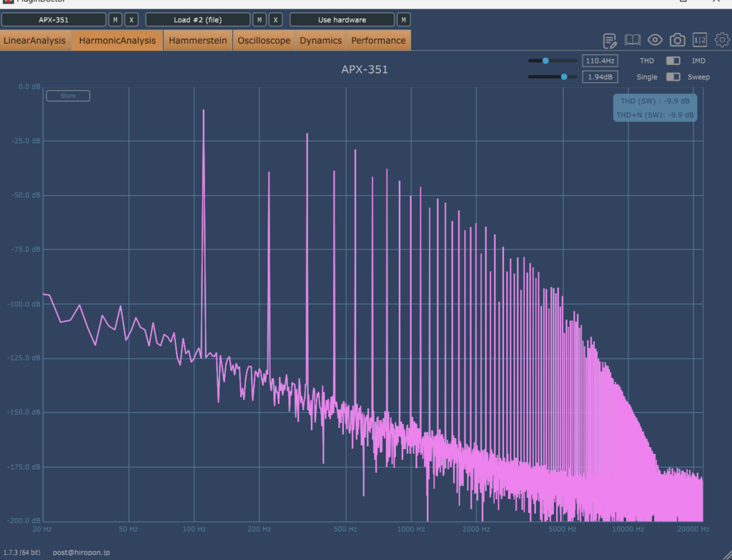Viewport: 732px width, 560px height.
Task: Adjust the level dB slider handle
Action: (564, 77)
